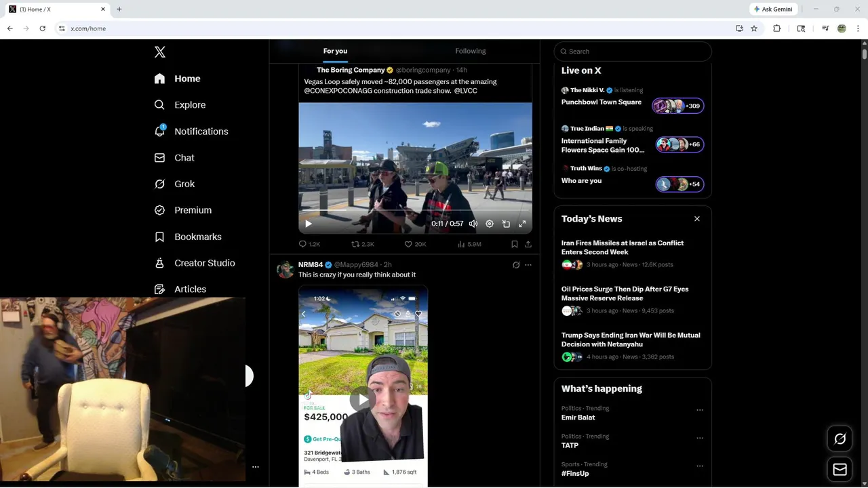
Task: Open the floating Grok button
Action: tap(840, 439)
